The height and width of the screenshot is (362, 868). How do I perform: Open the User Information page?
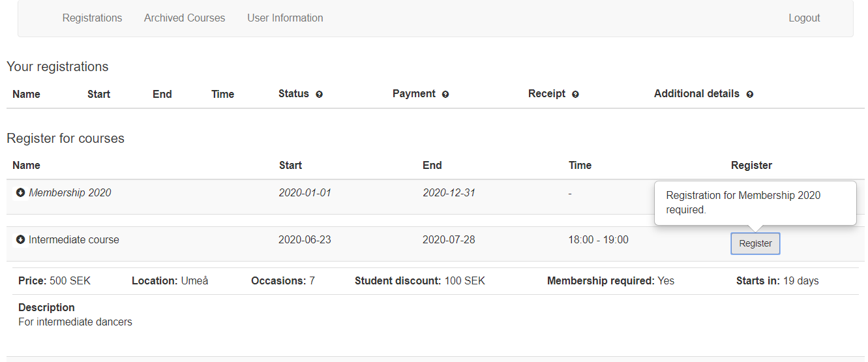[x=285, y=18]
